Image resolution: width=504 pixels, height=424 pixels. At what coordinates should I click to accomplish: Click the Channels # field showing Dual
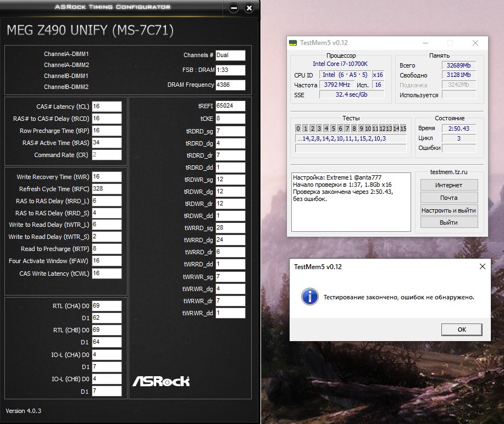(230, 55)
